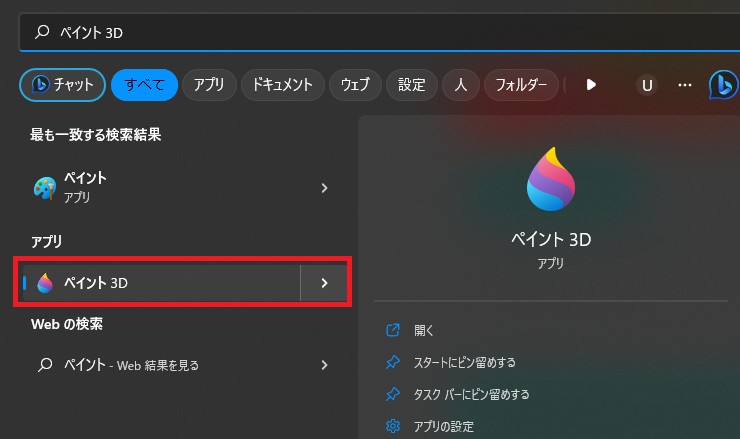This screenshot has width=740, height=439.
Task: Click pin icon beside タスク バーにピン留めする
Action: point(393,394)
